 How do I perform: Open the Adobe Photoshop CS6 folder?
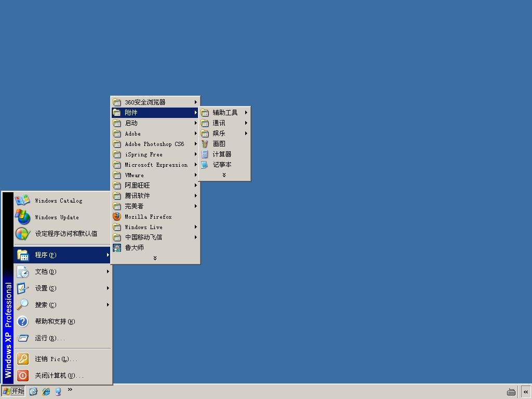[155, 144]
